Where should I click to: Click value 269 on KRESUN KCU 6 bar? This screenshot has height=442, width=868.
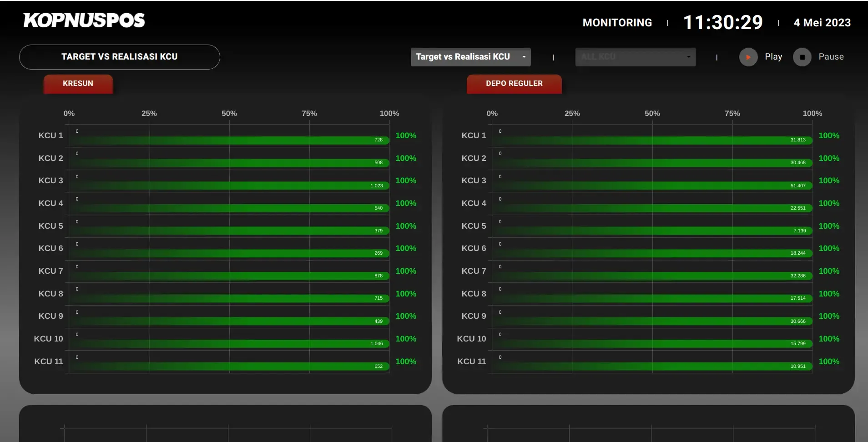click(378, 253)
